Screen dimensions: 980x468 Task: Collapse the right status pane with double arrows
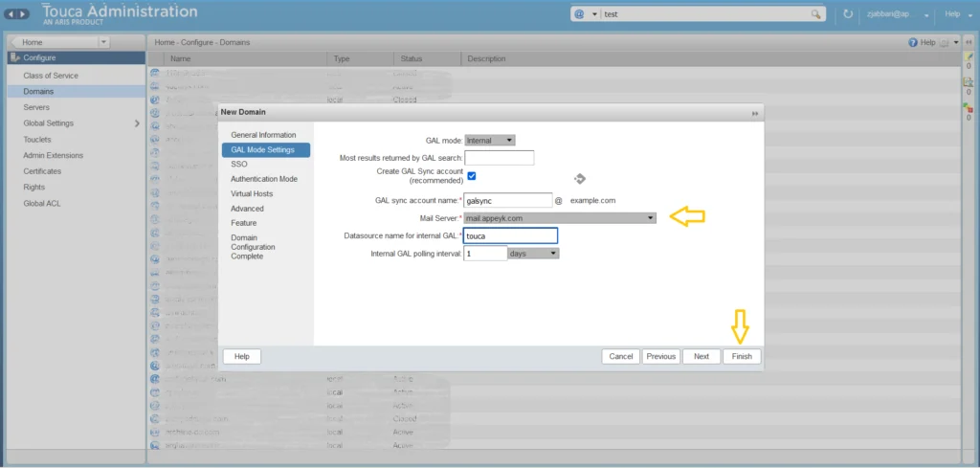pyautogui.click(x=969, y=42)
